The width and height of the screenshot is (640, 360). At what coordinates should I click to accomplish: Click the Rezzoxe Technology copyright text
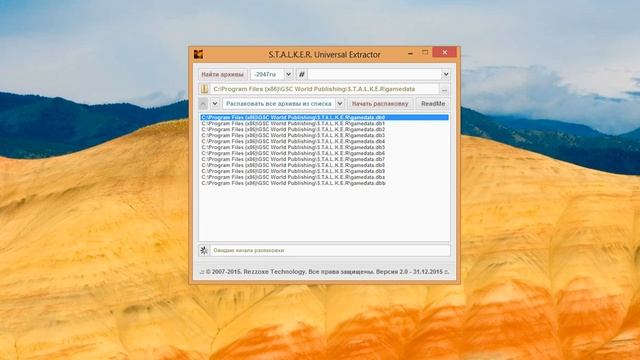click(x=324, y=272)
